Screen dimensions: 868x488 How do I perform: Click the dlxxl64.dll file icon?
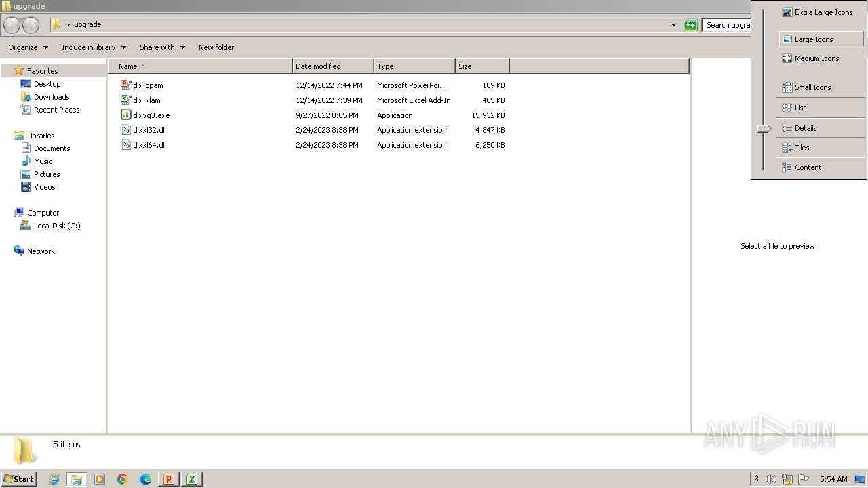click(x=125, y=145)
